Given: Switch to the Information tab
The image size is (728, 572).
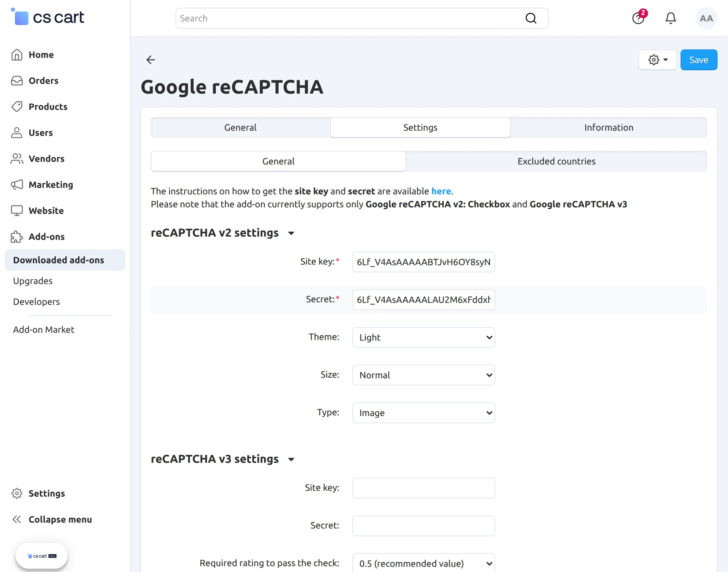Looking at the screenshot, I should pos(608,127).
